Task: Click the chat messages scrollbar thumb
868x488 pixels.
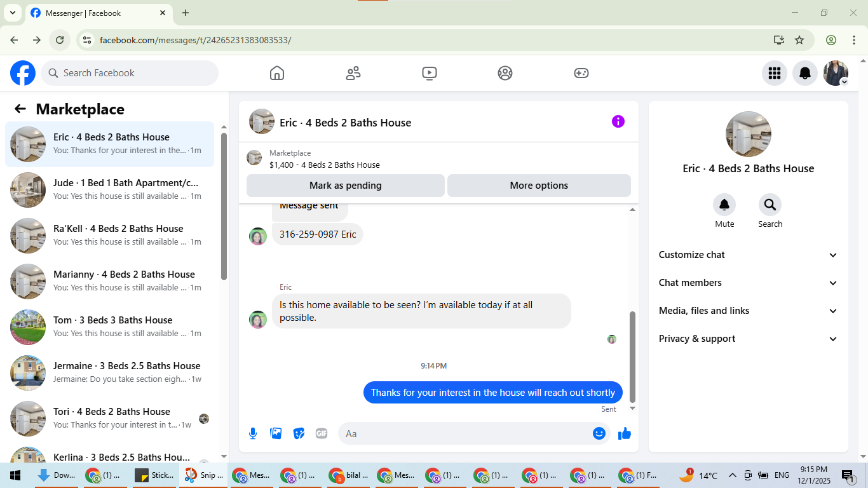Action: (x=632, y=356)
